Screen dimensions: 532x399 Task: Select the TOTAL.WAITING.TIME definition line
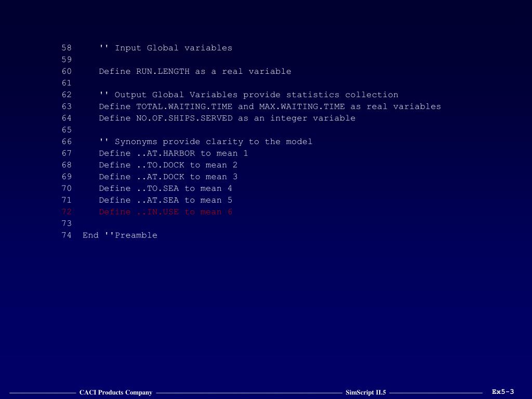(x=270, y=107)
